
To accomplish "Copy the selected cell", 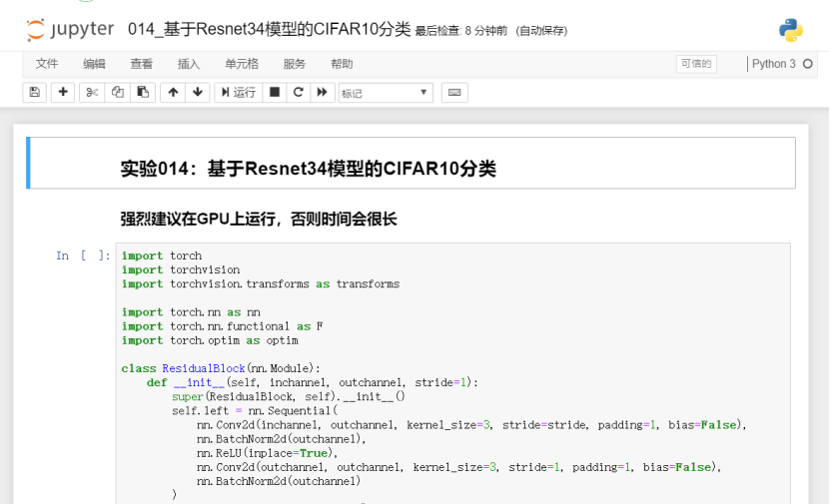I will 118,93.
